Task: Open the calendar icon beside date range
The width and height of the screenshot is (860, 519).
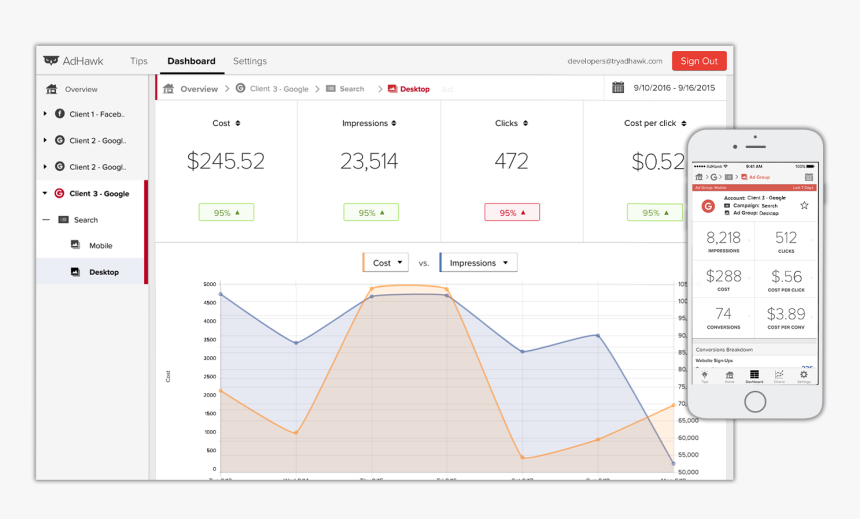Action: point(618,87)
